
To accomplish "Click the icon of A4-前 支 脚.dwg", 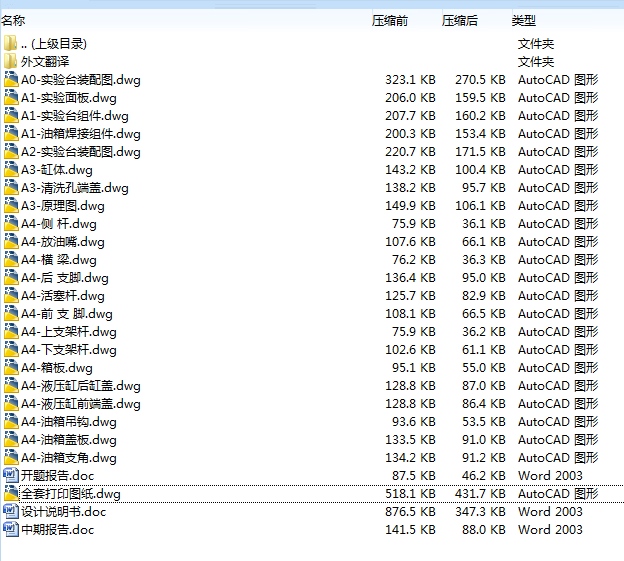I will 11,314.
